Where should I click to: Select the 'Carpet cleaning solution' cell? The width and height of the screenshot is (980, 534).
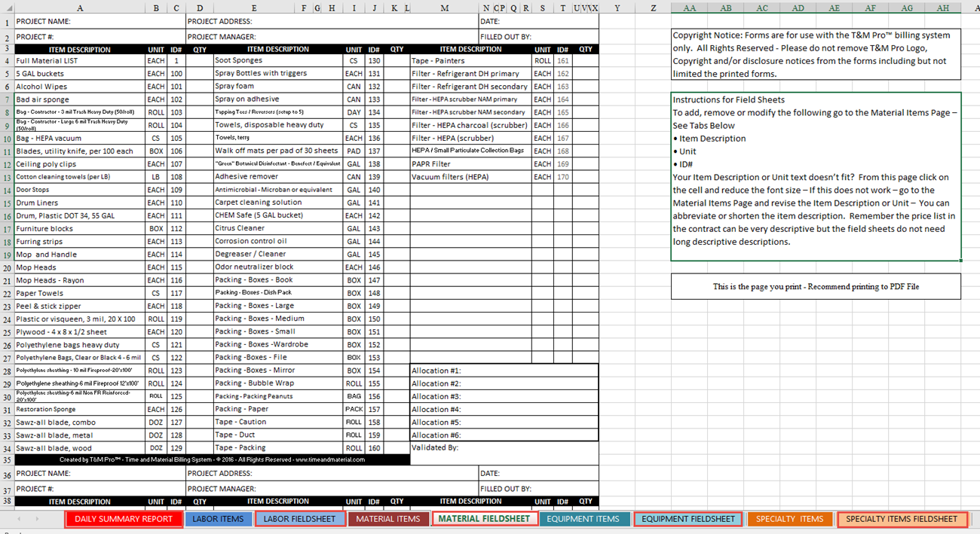tap(278, 202)
